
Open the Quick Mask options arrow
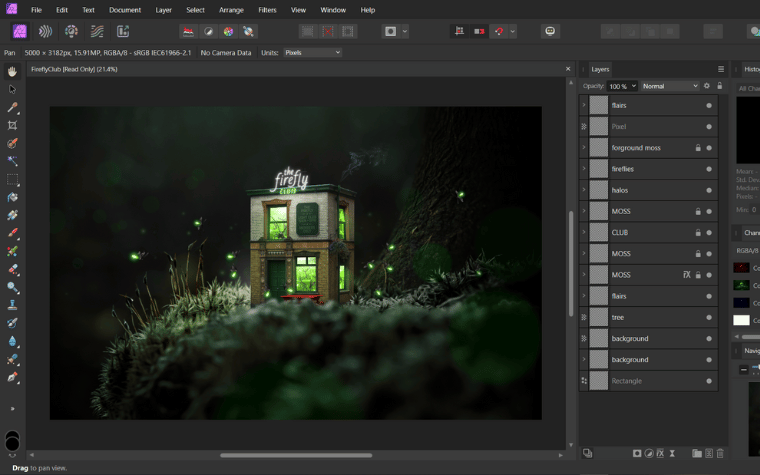coord(405,32)
